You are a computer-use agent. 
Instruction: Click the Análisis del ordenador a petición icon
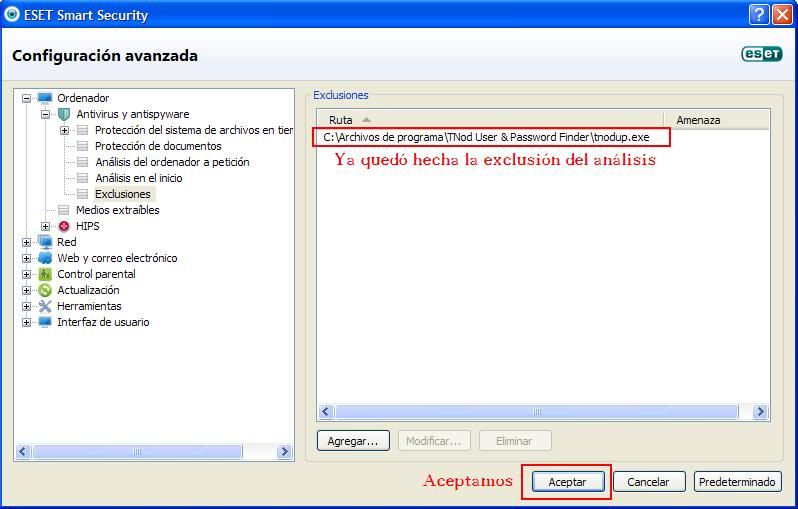point(82,162)
